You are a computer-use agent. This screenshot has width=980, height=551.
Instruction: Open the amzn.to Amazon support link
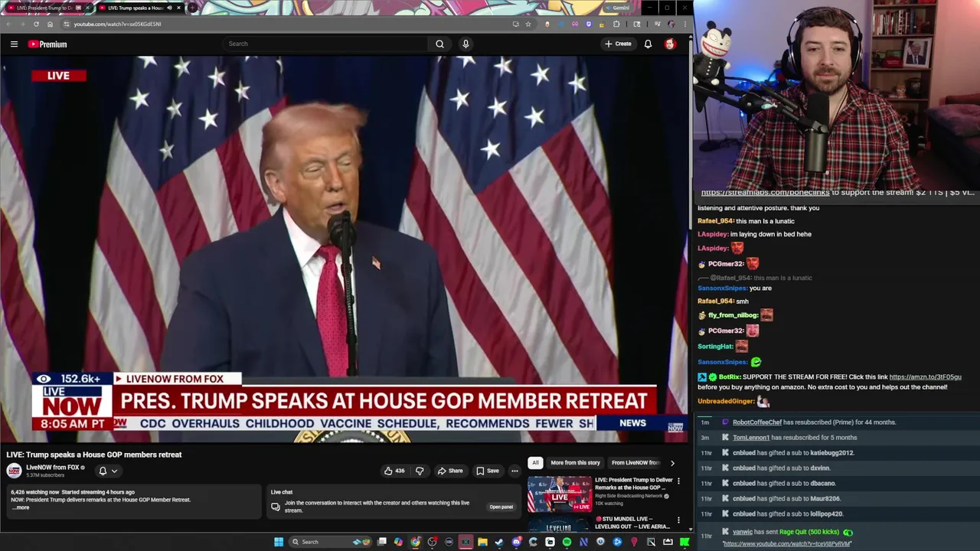925,377
